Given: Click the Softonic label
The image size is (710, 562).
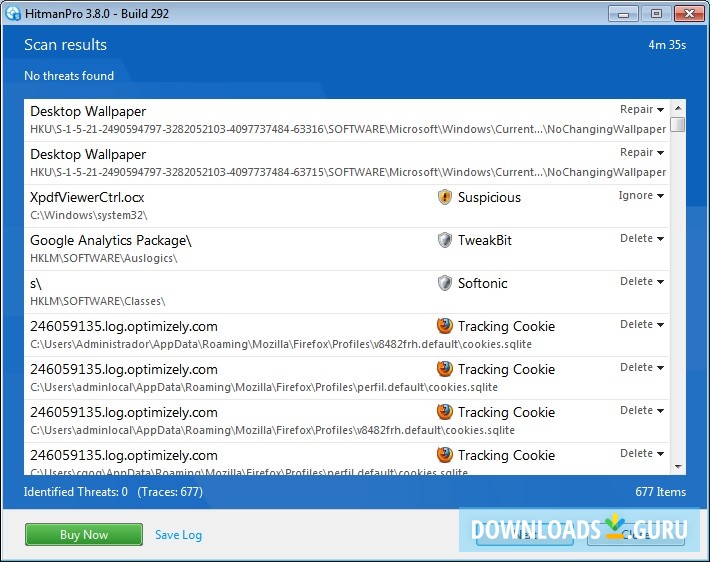Looking at the screenshot, I should pos(483,283).
